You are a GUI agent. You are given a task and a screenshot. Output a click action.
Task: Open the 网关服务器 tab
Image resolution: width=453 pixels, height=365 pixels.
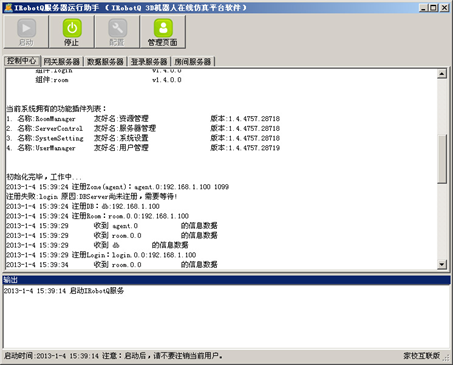62,62
